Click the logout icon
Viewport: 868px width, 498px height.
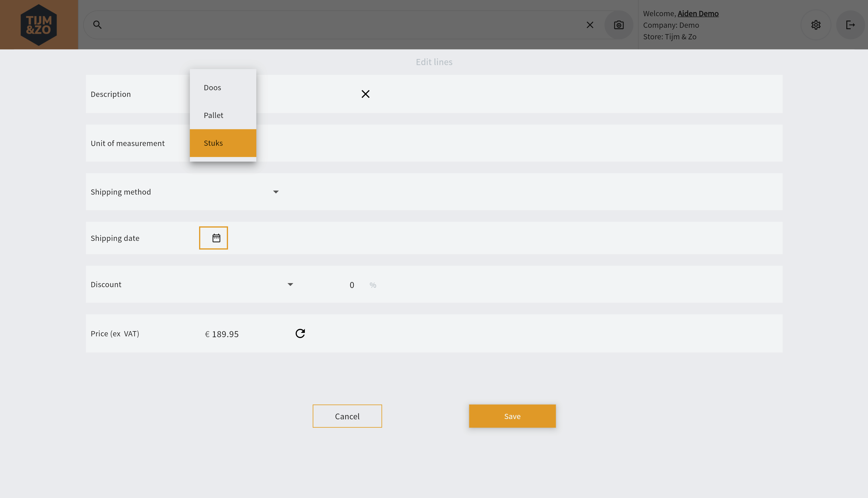click(850, 25)
